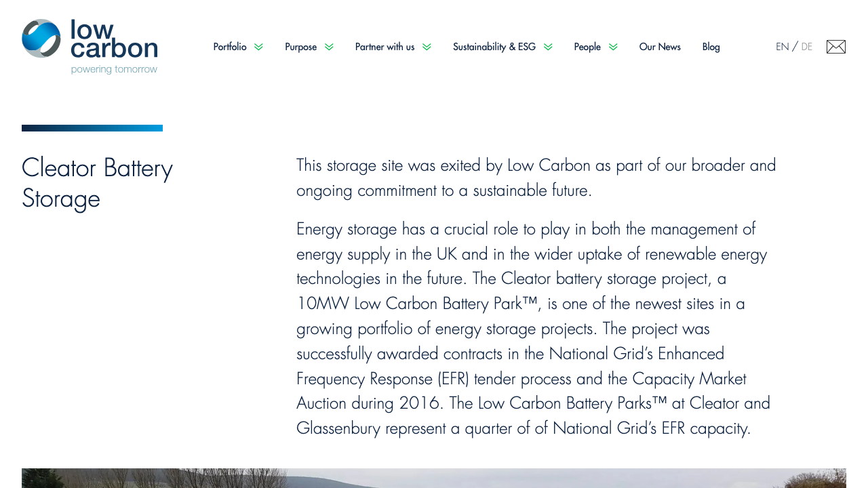Screen dimensions: 868x488
Task: Click the Cleator Battery Storage heading
Action: pos(97,183)
